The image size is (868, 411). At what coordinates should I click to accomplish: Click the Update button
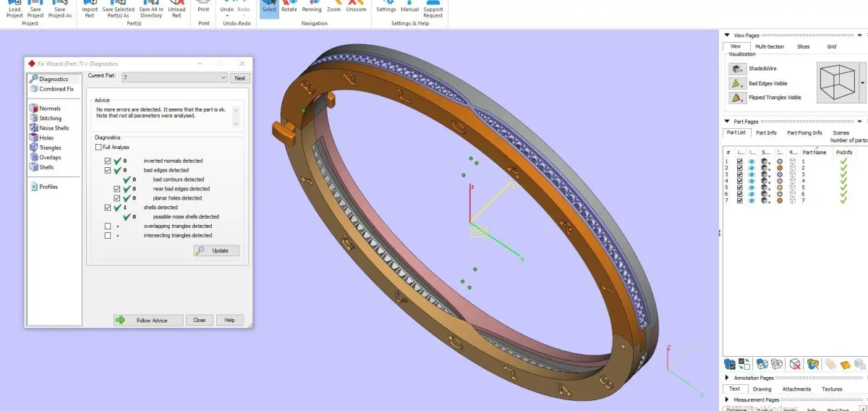(216, 250)
